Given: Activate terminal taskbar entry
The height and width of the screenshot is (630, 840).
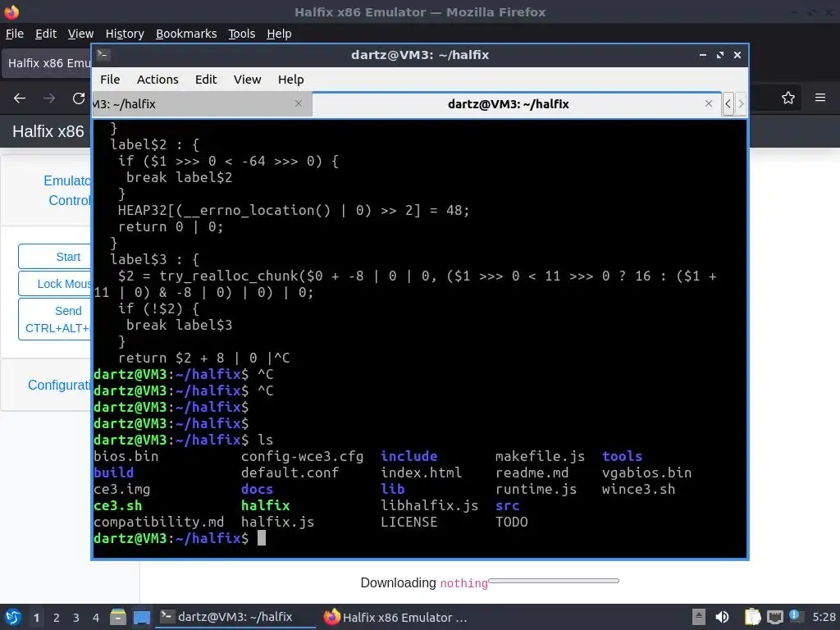Looking at the screenshot, I should pyautogui.click(x=235, y=617).
